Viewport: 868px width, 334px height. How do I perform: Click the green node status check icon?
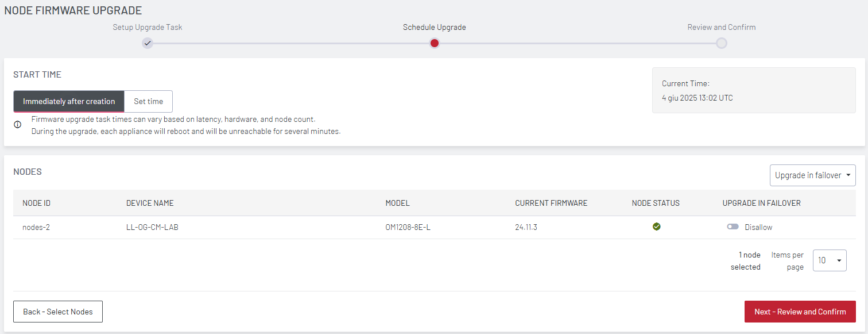(656, 226)
